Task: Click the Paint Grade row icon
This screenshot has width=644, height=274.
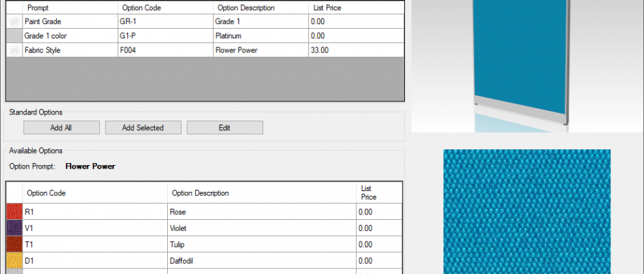Action: [x=14, y=21]
